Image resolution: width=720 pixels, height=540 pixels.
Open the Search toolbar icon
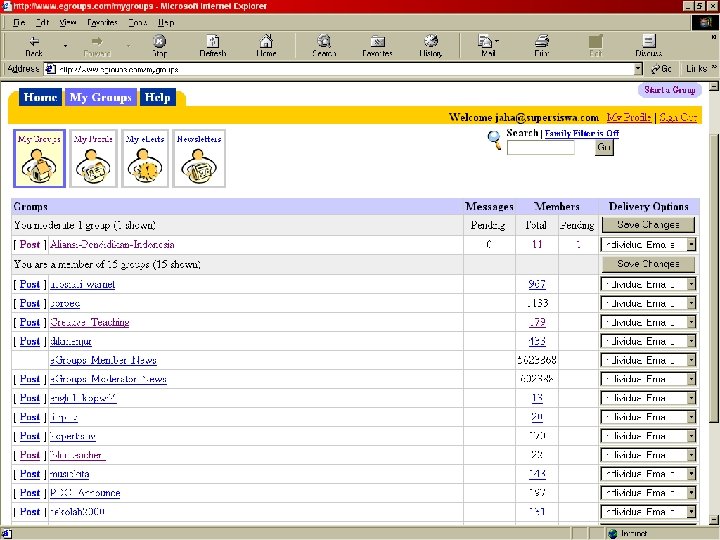[324, 46]
